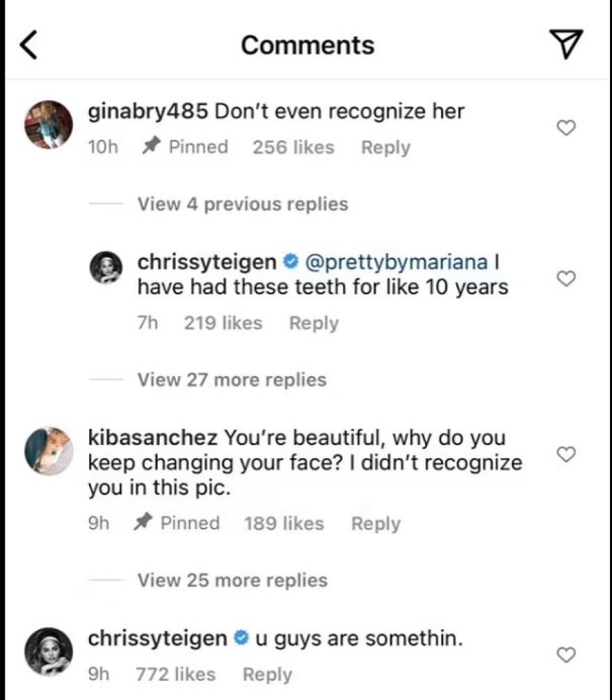Image resolution: width=612 pixels, height=700 pixels.
Task: Like ginabry485's comment with heart
Action: (x=567, y=128)
